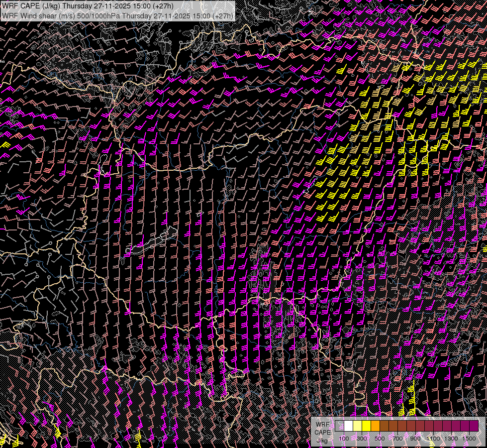487x448 pixels.
Task: Click the J/kg unit label in legend
Action: (322, 441)
